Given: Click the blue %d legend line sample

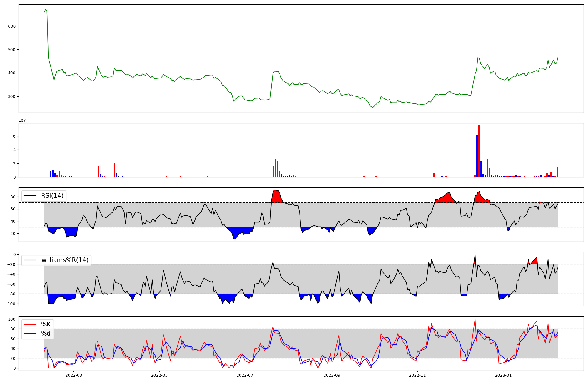Looking at the screenshot, I should 30,334.
